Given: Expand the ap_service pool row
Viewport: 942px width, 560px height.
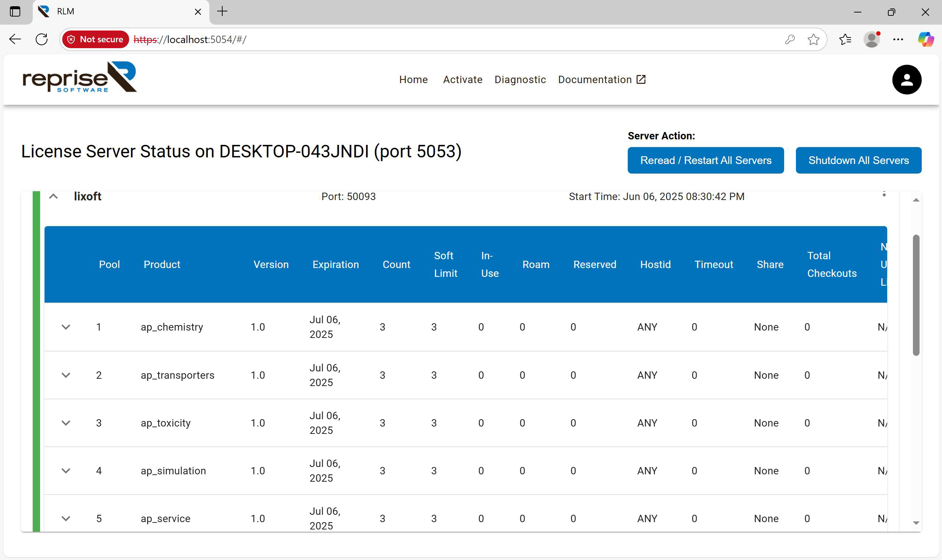Looking at the screenshot, I should 66,518.
